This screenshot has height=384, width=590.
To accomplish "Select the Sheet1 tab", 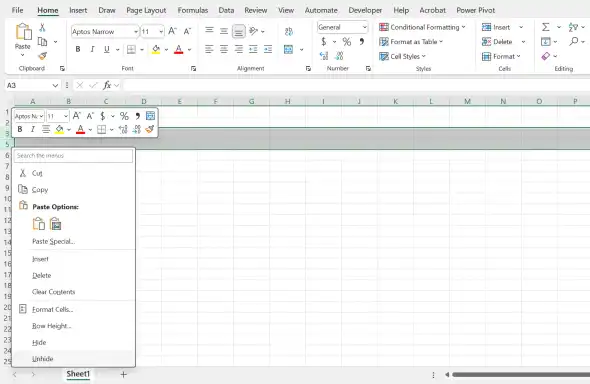I will click(78, 374).
